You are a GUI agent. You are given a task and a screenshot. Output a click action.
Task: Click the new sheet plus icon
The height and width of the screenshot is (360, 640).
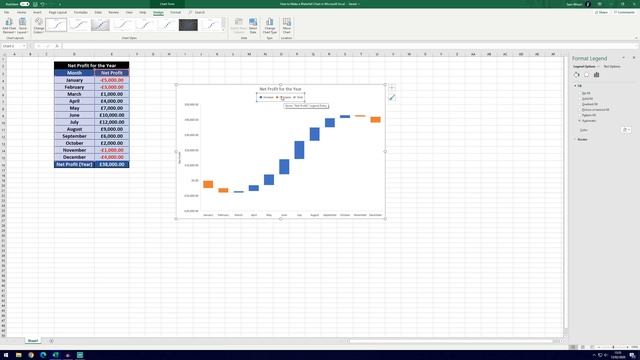pos(51,341)
